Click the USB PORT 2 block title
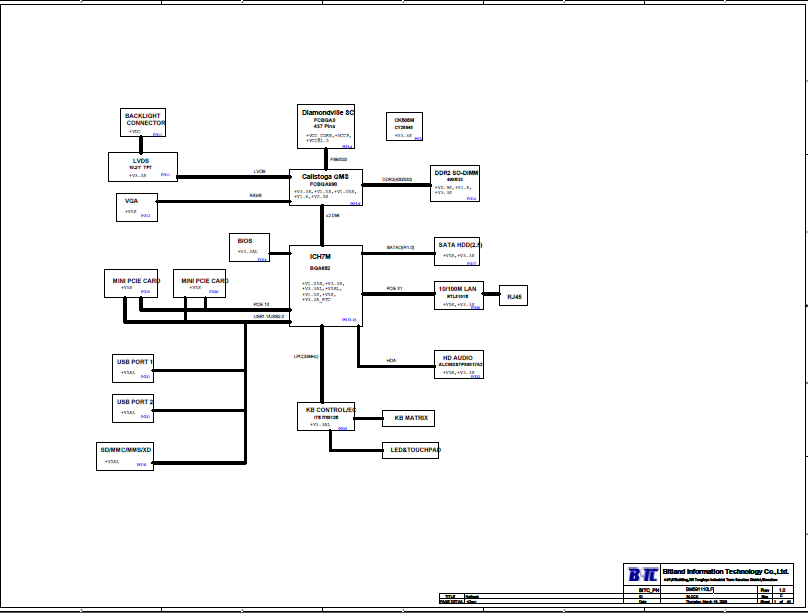 pyautogui.click(x=135, y=402)
